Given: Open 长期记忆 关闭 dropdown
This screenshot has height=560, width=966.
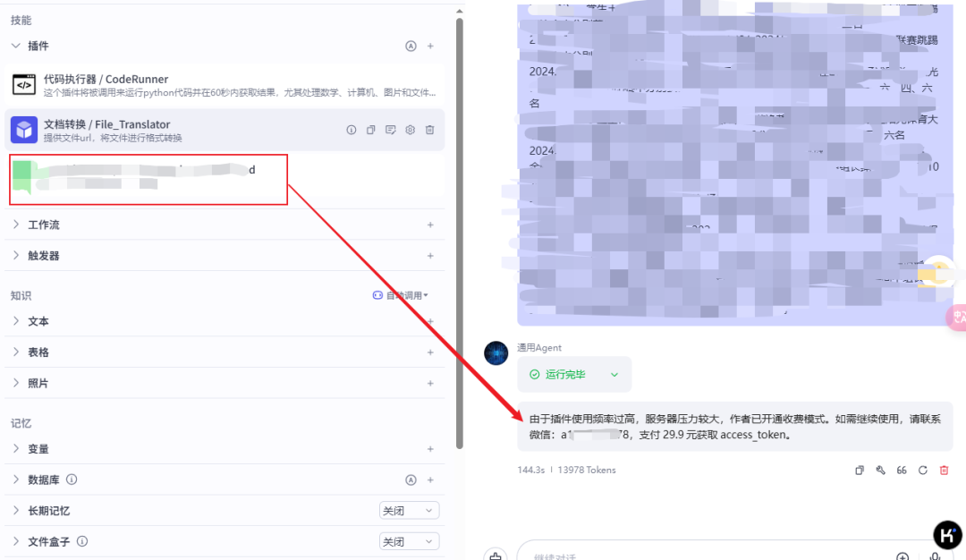Looking at the screenshot, I should [x=409, y=511].
